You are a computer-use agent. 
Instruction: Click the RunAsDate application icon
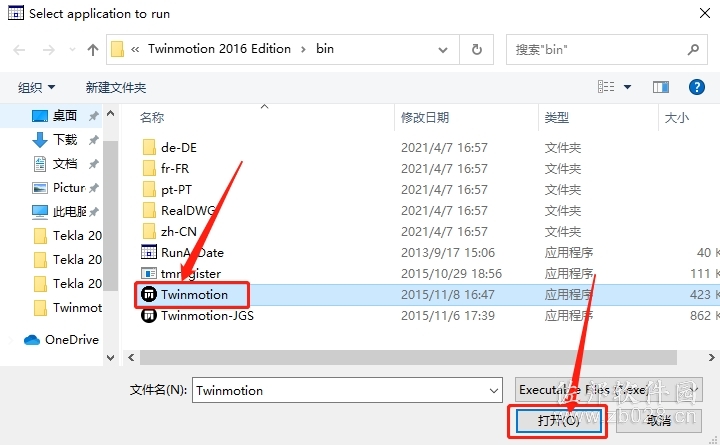pyautogui.click(x=149, y=252)
